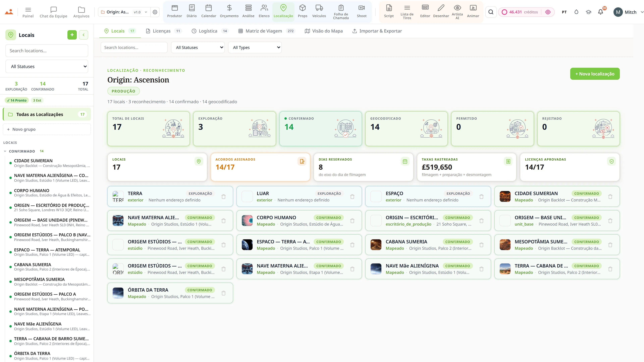Click the notifications bell icon

point(601,12)
